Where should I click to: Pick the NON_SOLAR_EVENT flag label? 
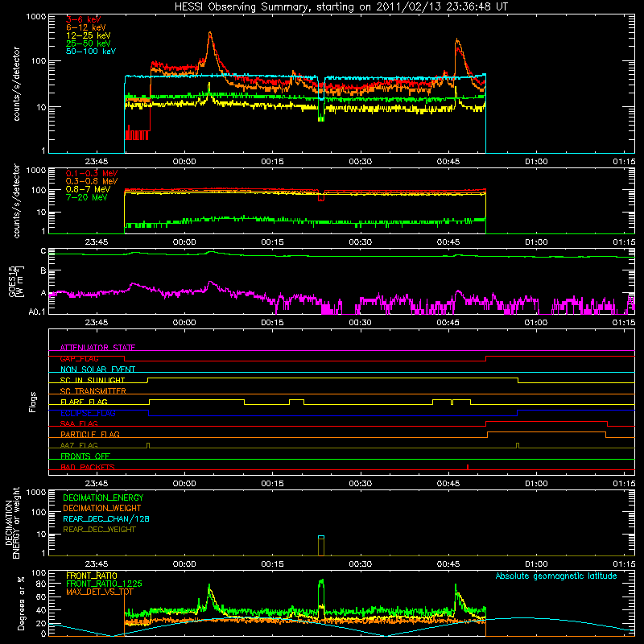click(97, 369)
